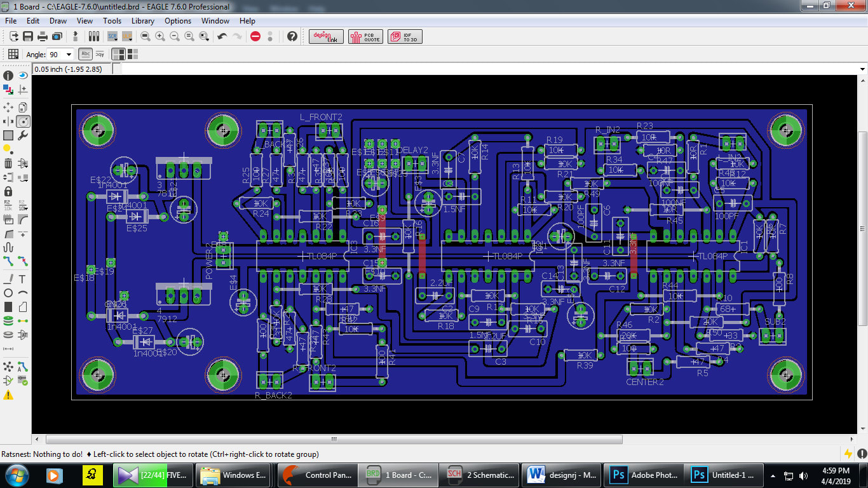Screen dimensions: 868x488
Task: Toggle the first group rotate mode icon
Action: pyautogui.click(x=119, y=55)
